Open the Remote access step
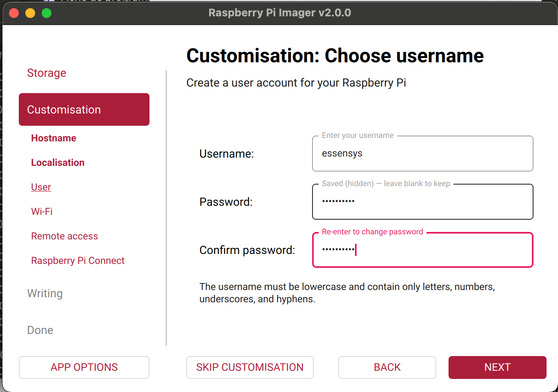Screen dimensions: 558x392 65,236
